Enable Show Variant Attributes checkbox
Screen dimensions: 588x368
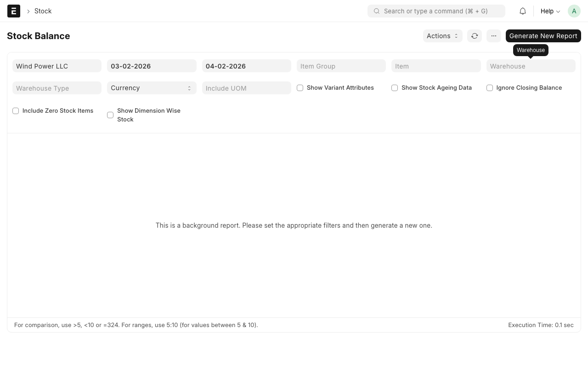point(300,88)
